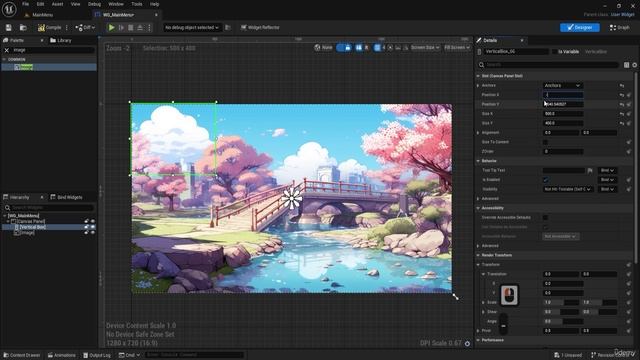The height and width of the screenshot is (360, 640).
Task: Collapse the Common palette category
Action: click(x=4, y=59)
